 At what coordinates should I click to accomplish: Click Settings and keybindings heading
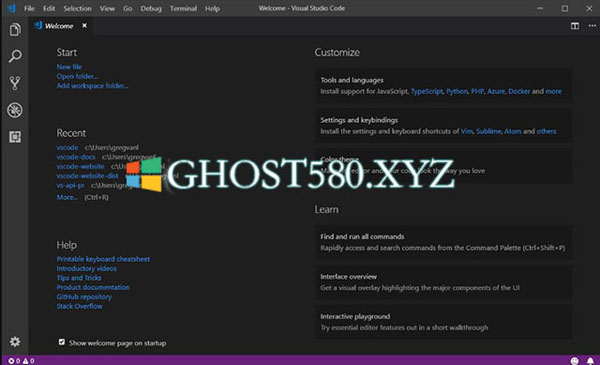coord(359,120)
